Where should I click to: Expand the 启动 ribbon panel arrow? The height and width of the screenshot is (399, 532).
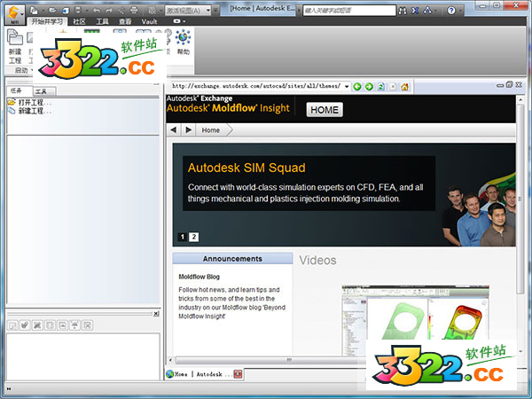tap(32, 70)
